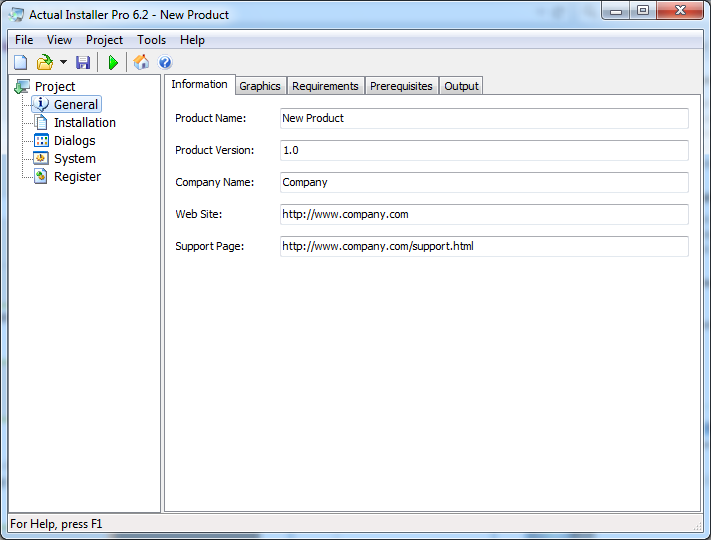This screenshot has height=540, width=711.
Task: Click the Product Name input field
Action: [x=484, y=118]
